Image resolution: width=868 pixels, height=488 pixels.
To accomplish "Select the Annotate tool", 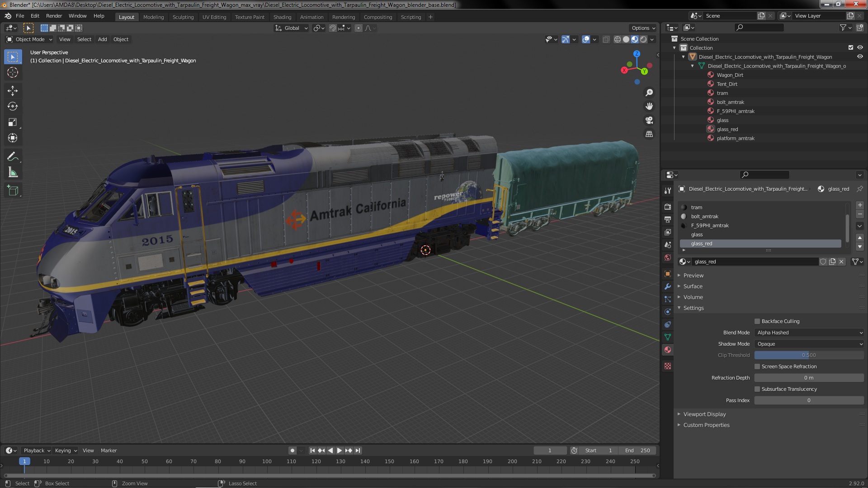I will (13, 157).
